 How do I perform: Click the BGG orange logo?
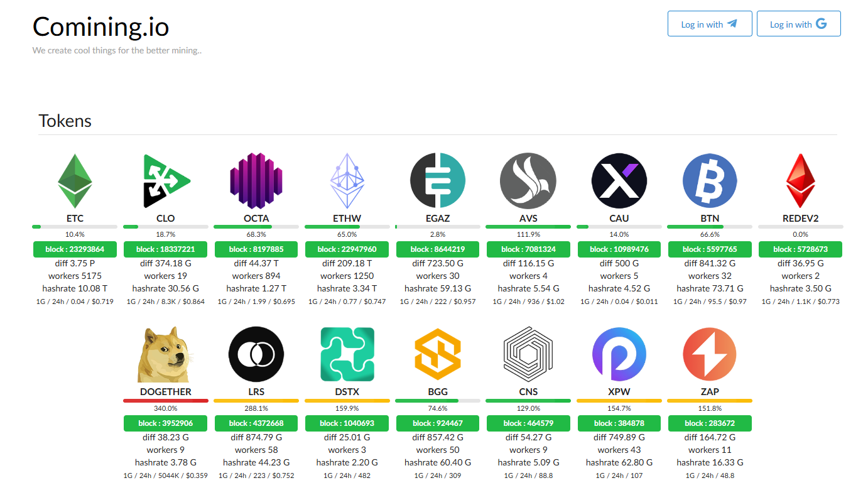pyautogui.click(x=438, y=354)
